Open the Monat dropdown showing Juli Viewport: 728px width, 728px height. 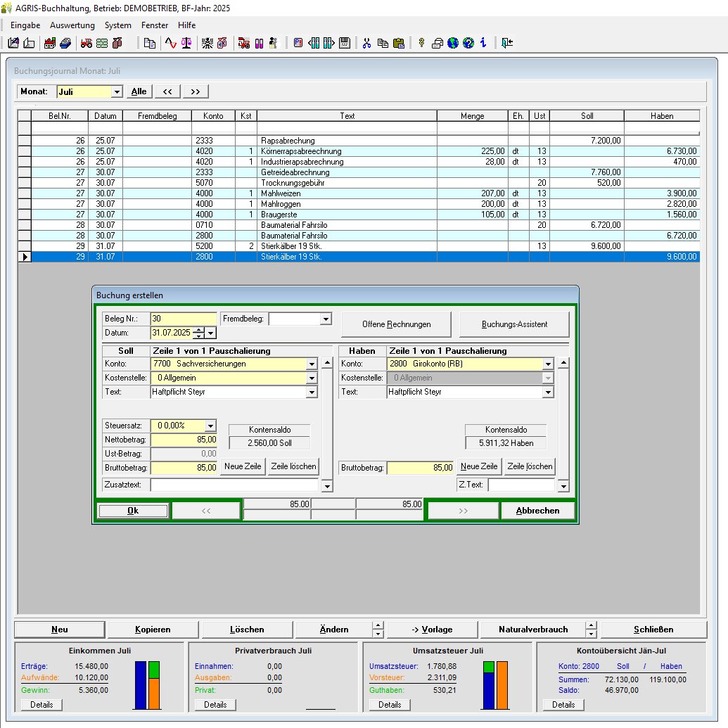pyautogui.click(x=117, y=91)
